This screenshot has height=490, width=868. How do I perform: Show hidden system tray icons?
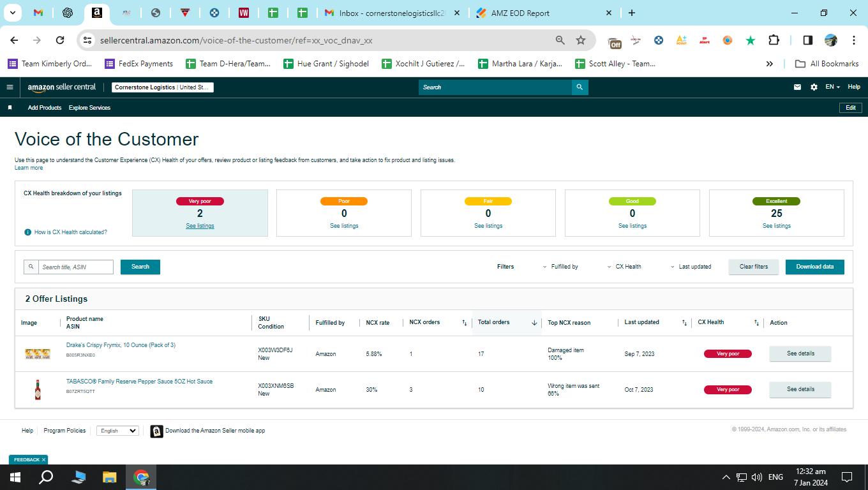coord(726,477)
